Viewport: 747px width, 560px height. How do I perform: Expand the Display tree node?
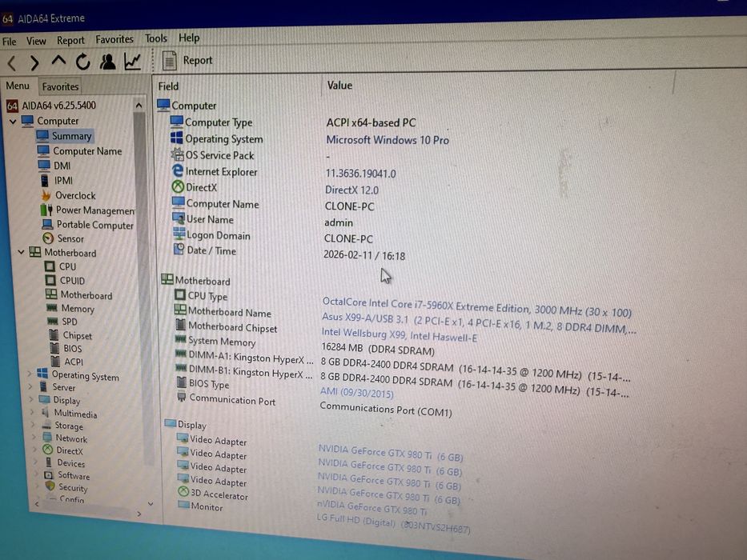click(31, 399)
